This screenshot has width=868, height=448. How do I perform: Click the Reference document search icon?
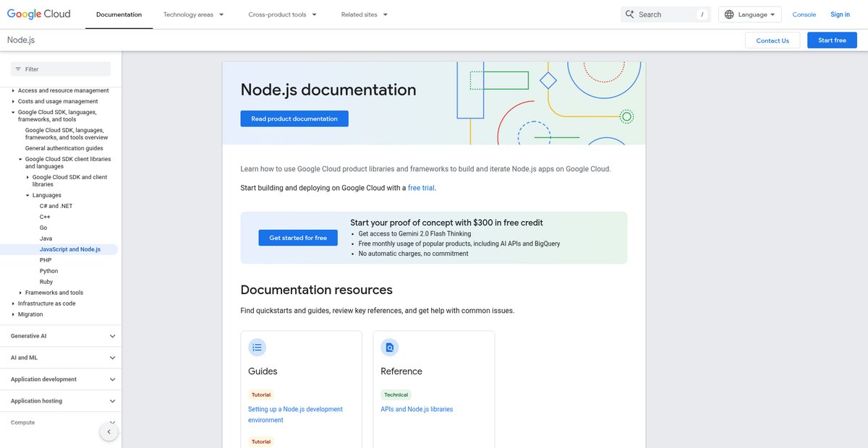[x=390, y=348]
